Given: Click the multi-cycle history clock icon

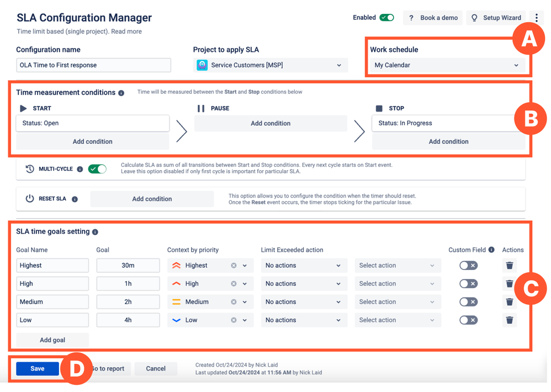Looking at the screenshot, I should coord(30,169).
